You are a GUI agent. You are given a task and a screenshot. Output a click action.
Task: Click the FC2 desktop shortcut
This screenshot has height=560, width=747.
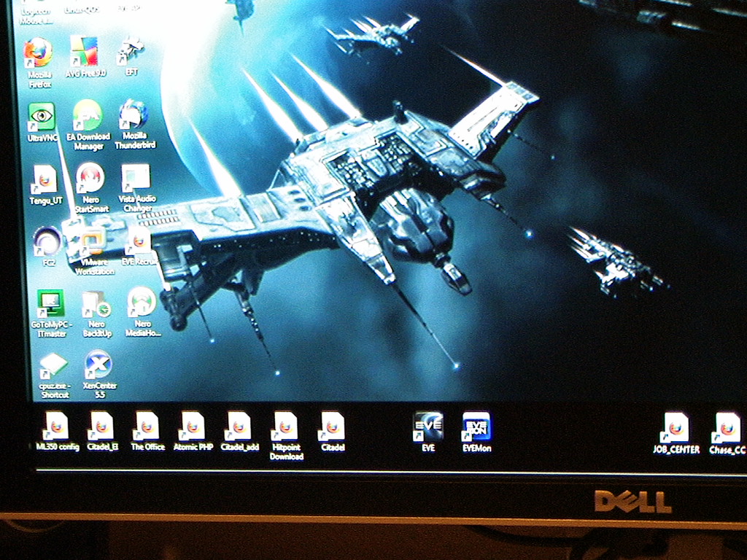point(47,246)
